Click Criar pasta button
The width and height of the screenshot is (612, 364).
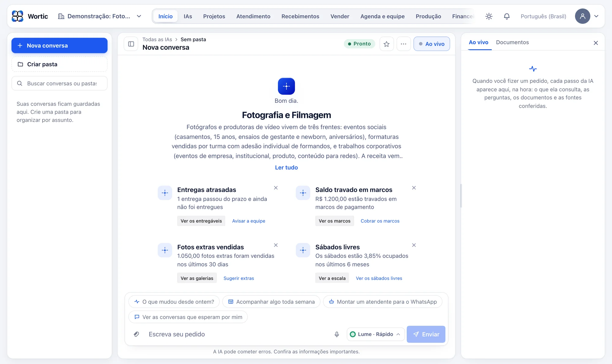point(59,64)
